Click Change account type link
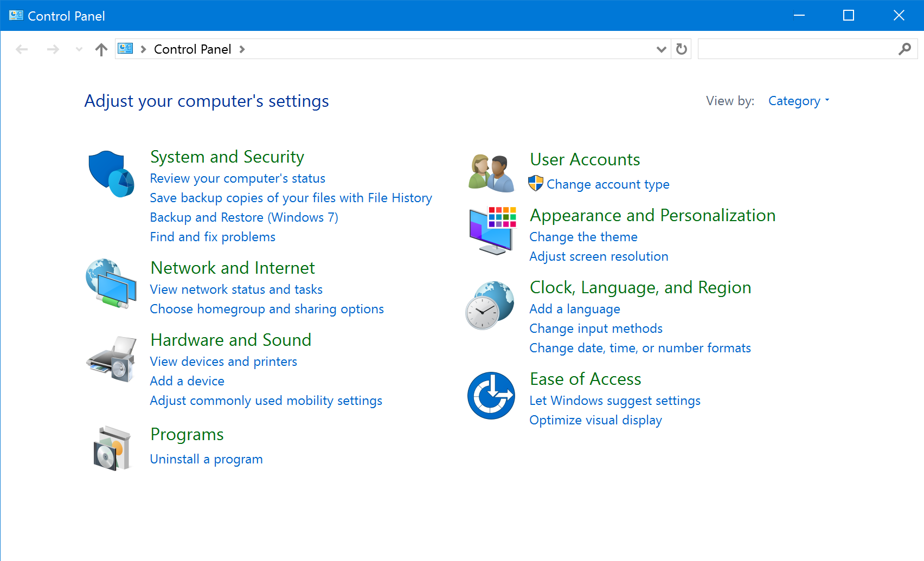Viewport: 924px width, 561px height. (x=607, y=184)
